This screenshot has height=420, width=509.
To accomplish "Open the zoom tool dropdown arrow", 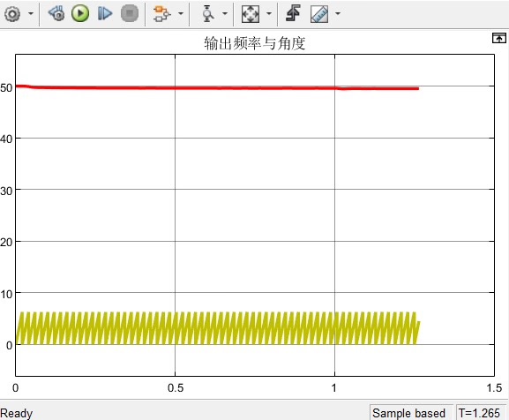I will point(225,13).
